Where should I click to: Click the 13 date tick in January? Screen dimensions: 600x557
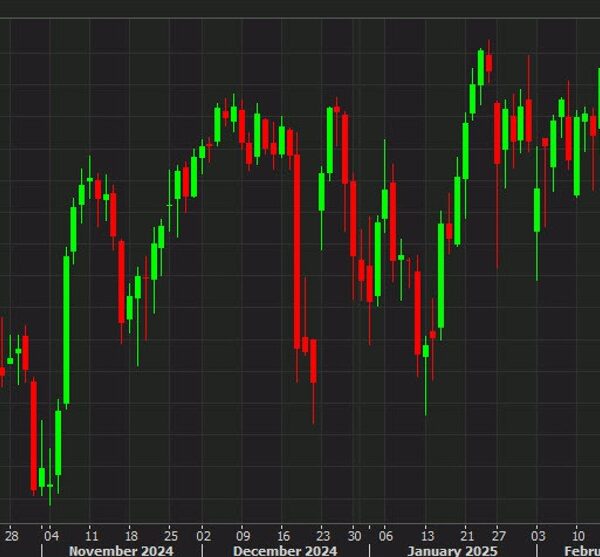pyautogui.click(x=427, y=534)
